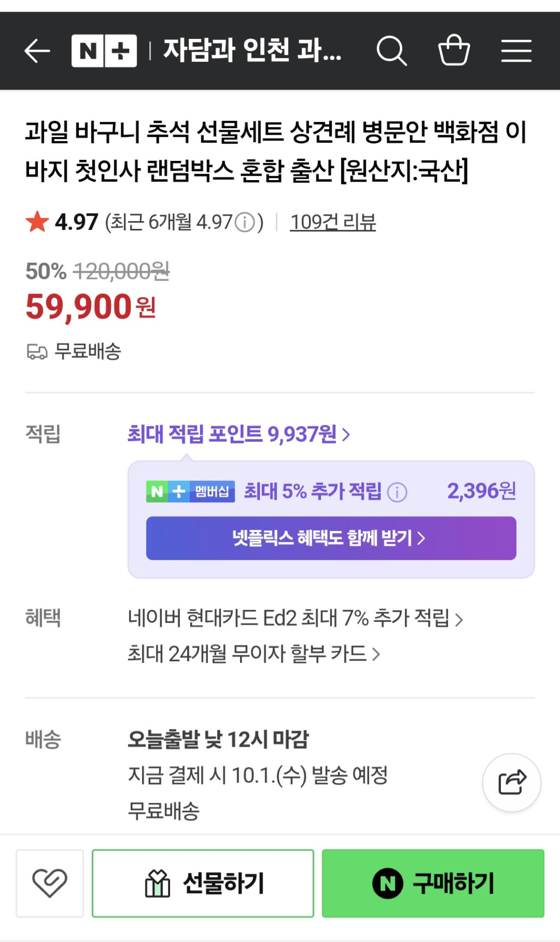Tap the search magnifier icon
The image size is (560, 942).
pos(392,51)
